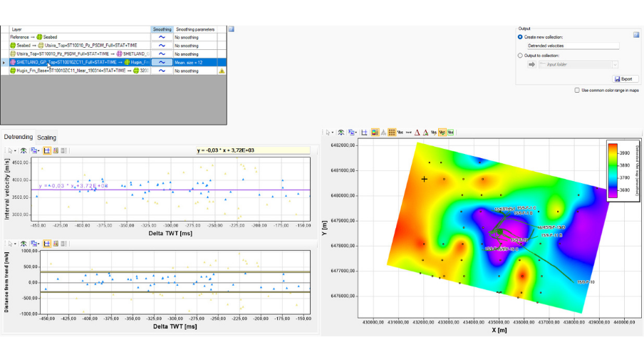
Task: Open window layout dropdown in lower crossplot toolbar
Action: point(38,244)
